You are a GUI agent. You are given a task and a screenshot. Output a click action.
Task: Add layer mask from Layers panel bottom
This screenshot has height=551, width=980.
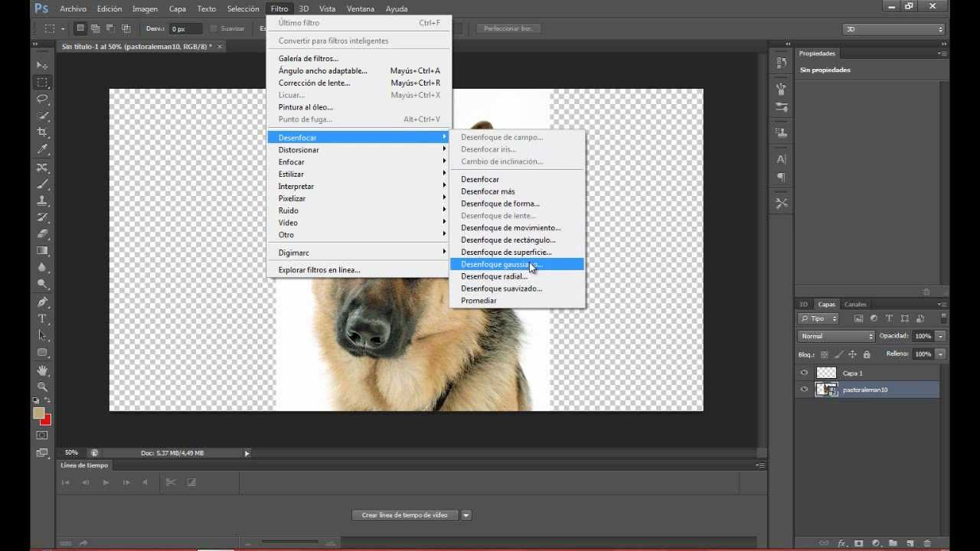pos(858,543)
